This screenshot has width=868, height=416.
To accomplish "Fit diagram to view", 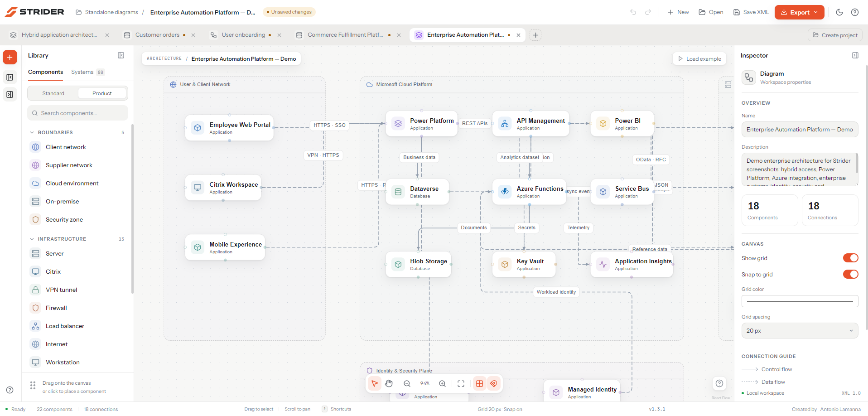I will pyautogui.click(x=461, y=383).
